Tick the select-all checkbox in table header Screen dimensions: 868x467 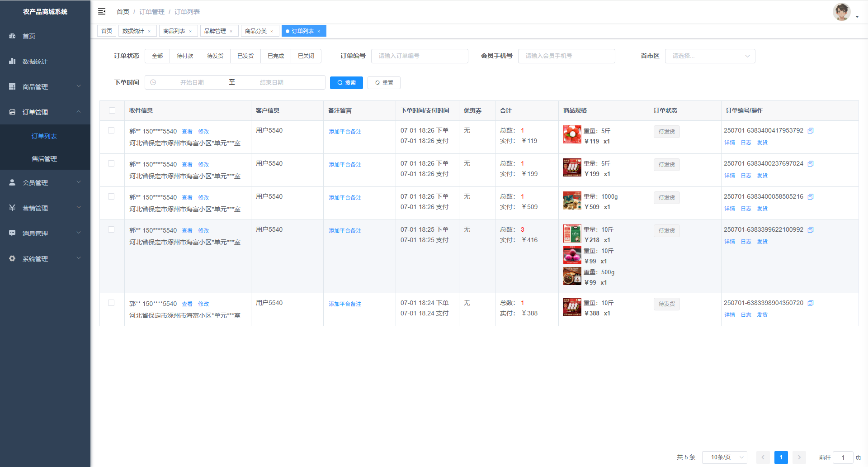(x=112, y=110)
